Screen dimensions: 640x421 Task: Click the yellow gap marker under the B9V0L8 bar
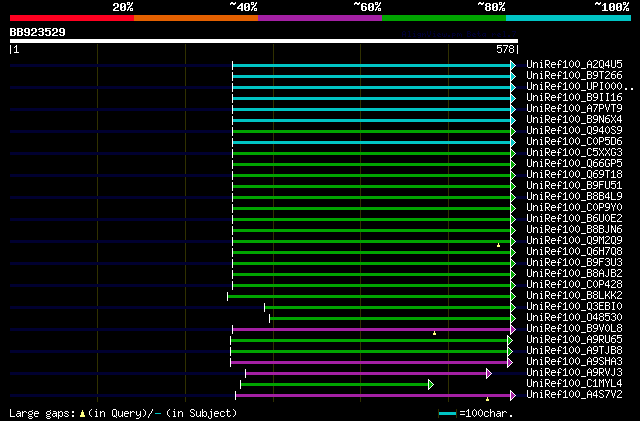pyautogui.click(x=435, y=334)
